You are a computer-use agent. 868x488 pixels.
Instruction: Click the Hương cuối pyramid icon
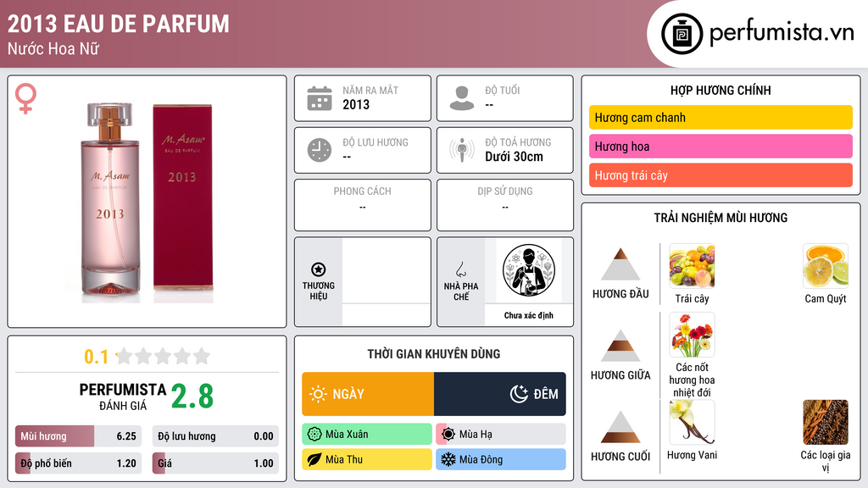coord(620,427)
